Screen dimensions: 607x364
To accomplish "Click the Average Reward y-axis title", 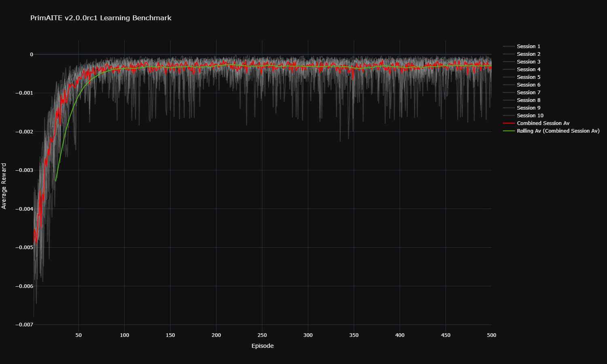I will 4,186.
